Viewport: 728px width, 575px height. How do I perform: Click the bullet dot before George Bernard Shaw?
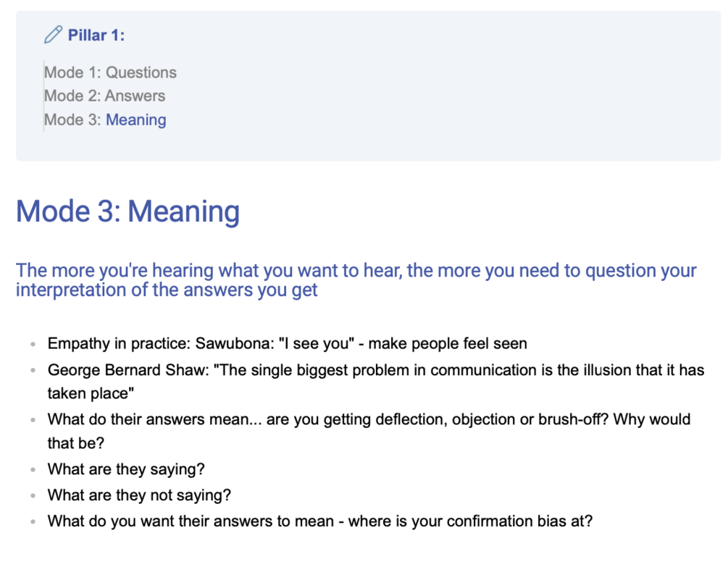(33, 370)
